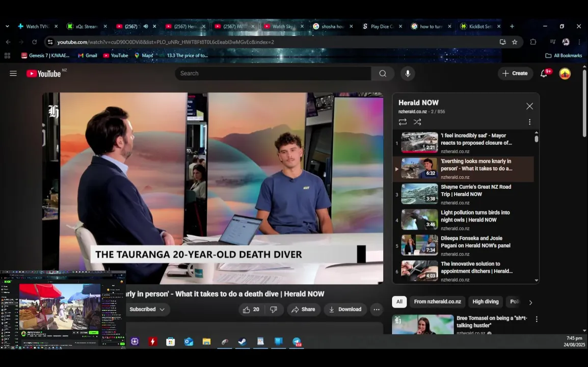
Task: Like the video with the thumbs-up button
Action: [251, 309]
